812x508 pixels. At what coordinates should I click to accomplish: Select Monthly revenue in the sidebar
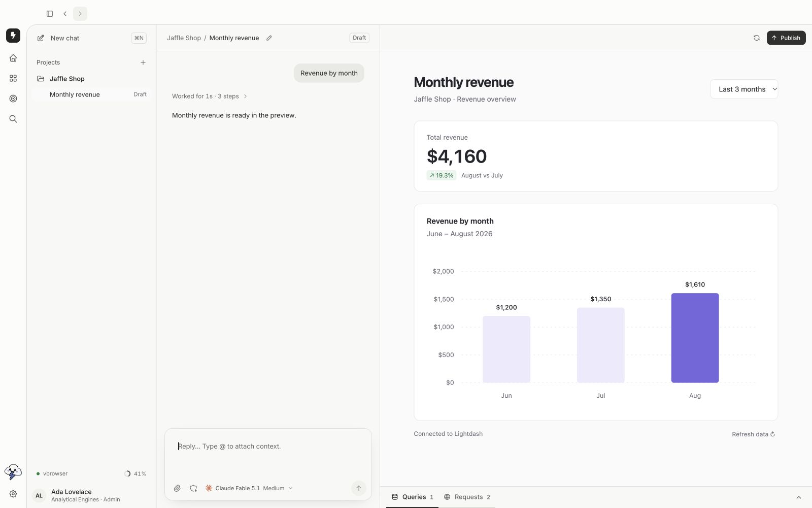91,94
